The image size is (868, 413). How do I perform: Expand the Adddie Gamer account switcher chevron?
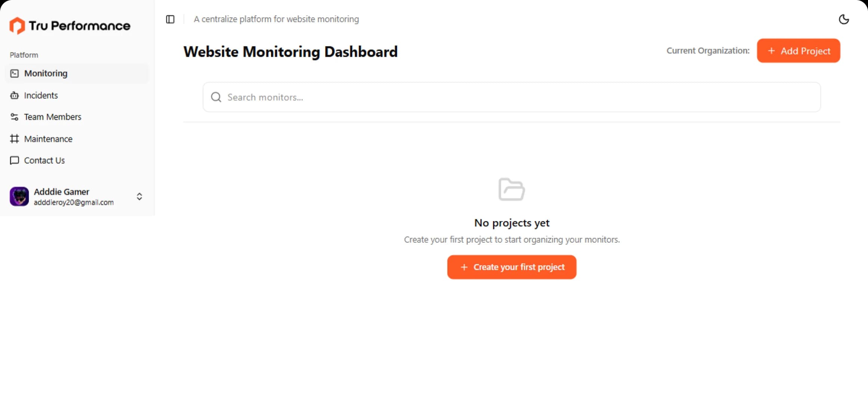[x=139, y=197]
